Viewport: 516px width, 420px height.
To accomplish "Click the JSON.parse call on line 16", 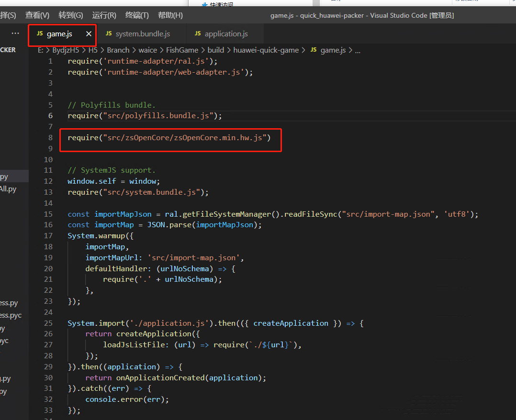I will pos(169,225).
